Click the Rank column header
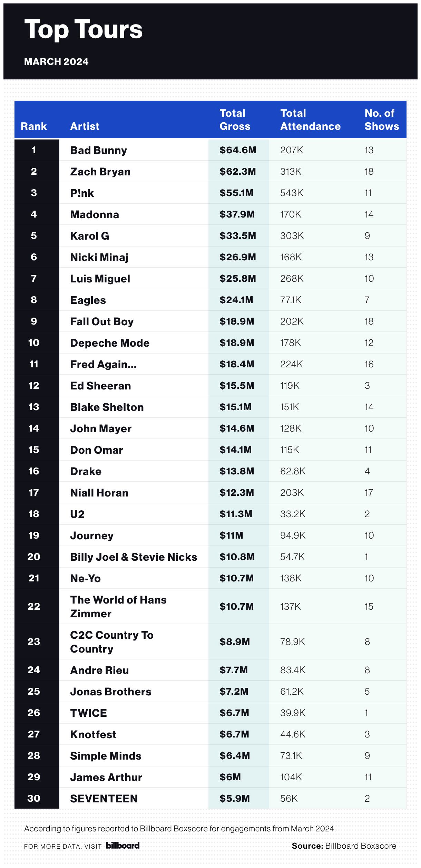 (x=33, y=126)
